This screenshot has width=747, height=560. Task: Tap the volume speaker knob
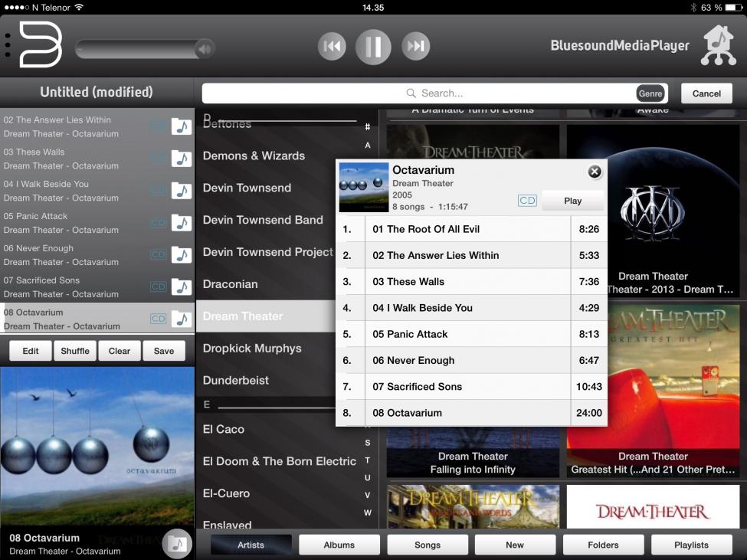[x=205, y=48]
